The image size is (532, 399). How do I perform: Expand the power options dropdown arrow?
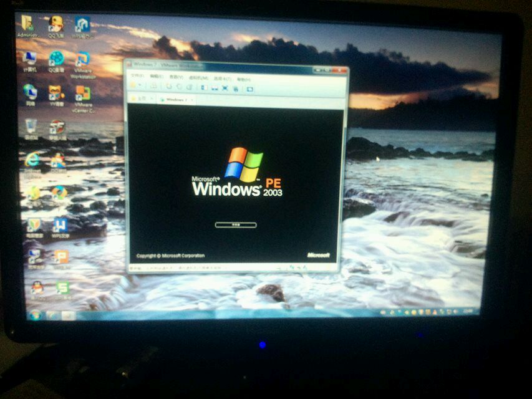[x=140, y=85]
